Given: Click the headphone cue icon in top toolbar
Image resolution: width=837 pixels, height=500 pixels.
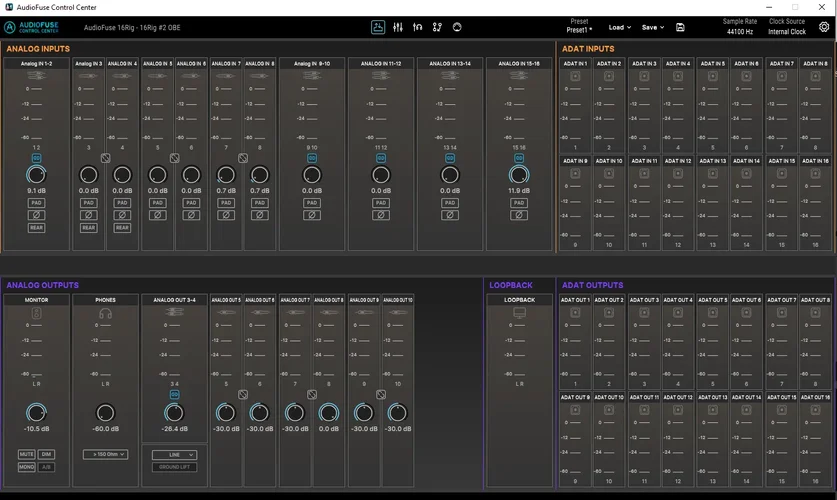Looking at the screenshot, I should (417, 27).
